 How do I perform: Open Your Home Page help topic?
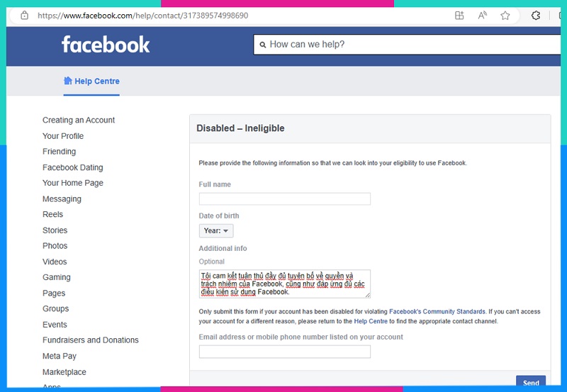point(73,183)
